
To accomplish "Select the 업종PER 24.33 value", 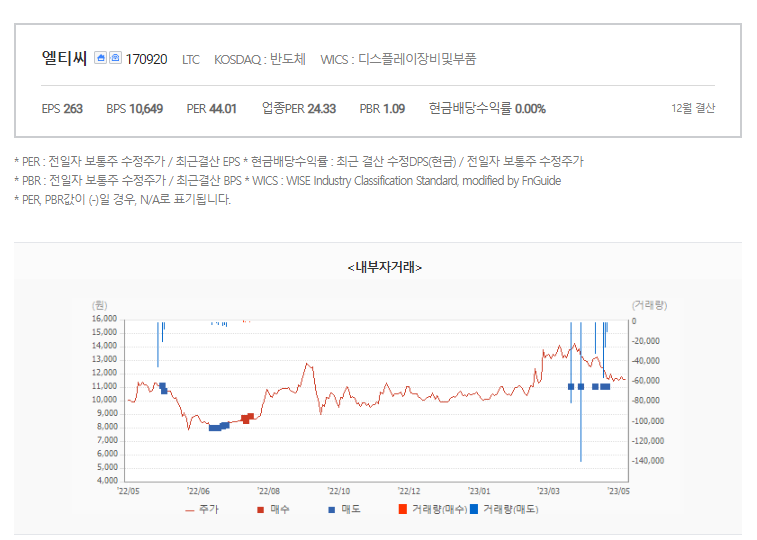I will [x=299, y=108].
